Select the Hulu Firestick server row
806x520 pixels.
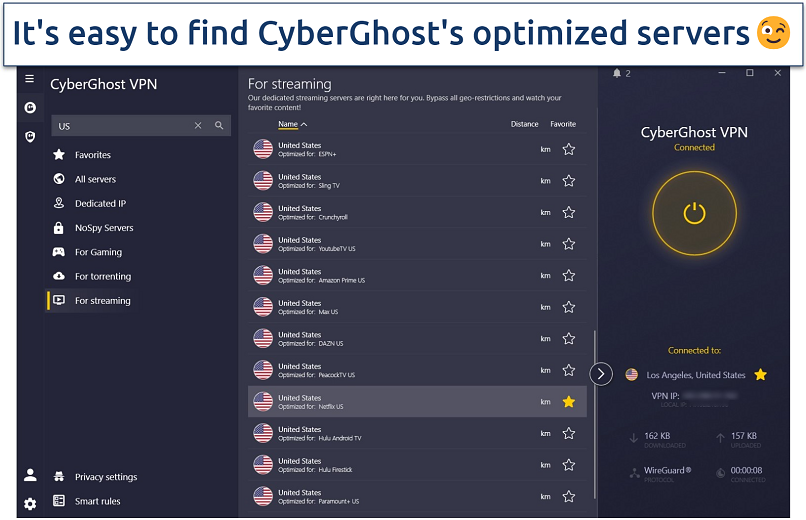click(417, 465)
